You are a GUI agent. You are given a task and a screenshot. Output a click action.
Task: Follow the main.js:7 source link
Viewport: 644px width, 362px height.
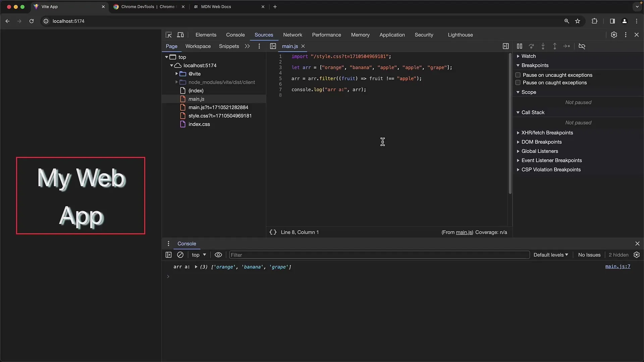pyautogui.click(x=618, y=267)
